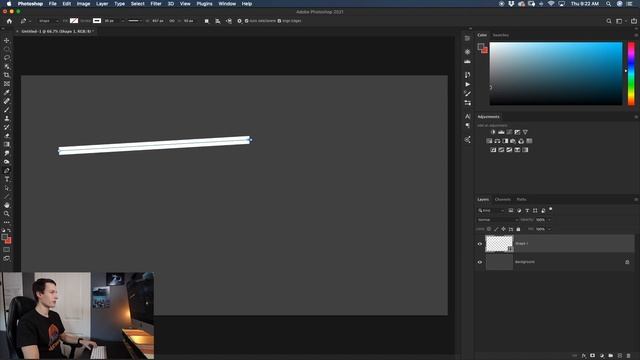Open the path operations icon in options bar
640x360 pixels.
tap(207, 21)
